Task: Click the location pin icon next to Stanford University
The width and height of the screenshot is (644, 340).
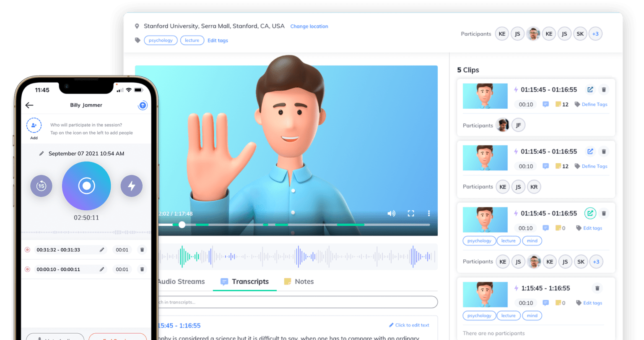Action: (137, 26)
